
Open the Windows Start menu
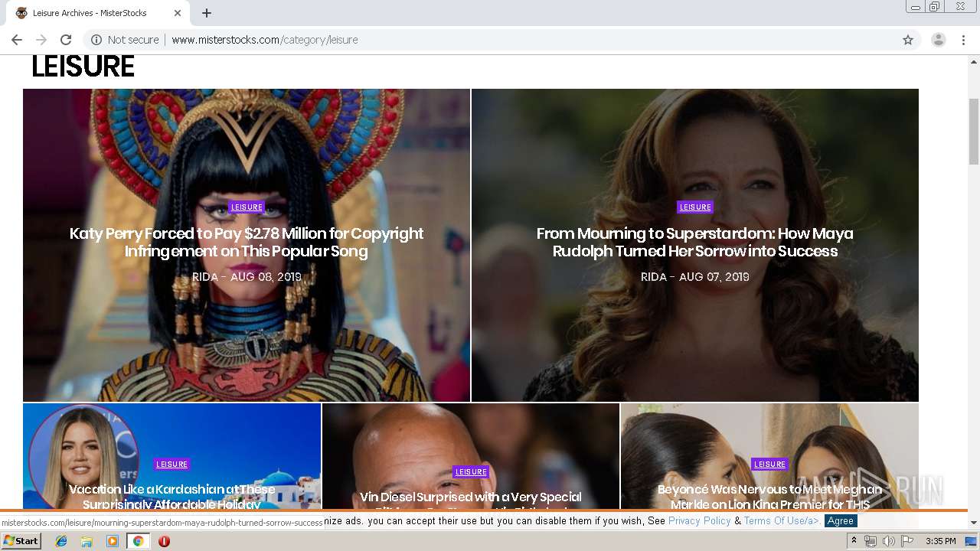pos(21,541)
